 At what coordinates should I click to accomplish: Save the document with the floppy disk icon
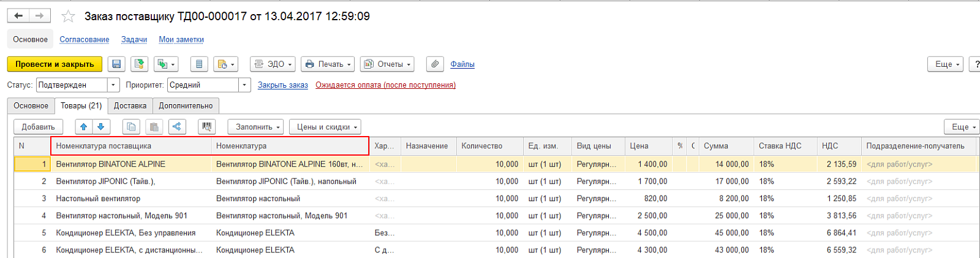coord(116,64)
